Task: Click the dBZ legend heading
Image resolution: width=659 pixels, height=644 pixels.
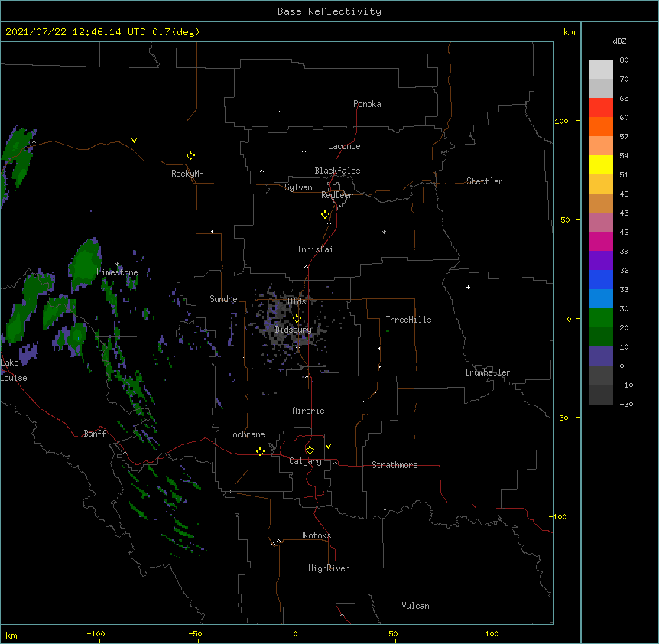Action: tap(619, 41)
